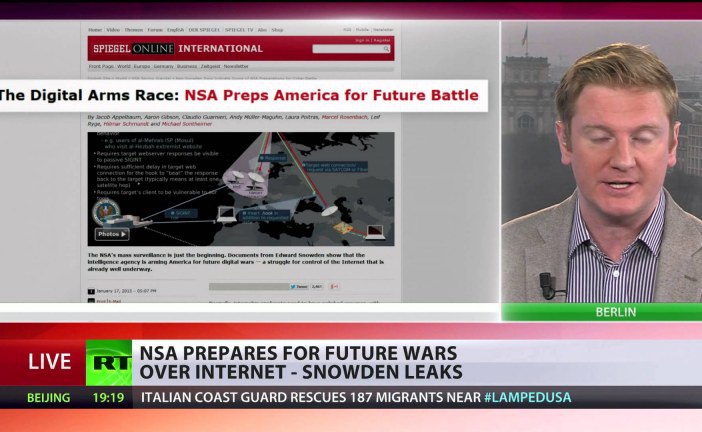Go to the Europe section
The image size is (702, 432).
coord(142,66)
